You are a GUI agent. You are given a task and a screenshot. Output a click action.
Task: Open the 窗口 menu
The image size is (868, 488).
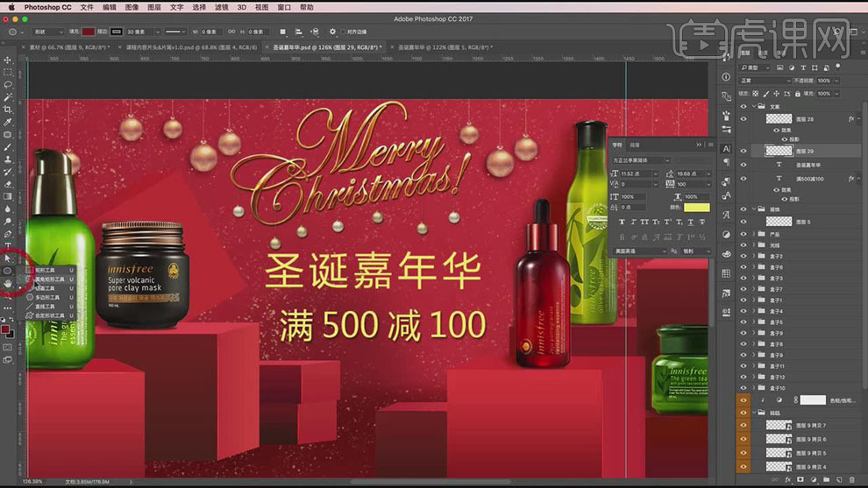[284, 7]
